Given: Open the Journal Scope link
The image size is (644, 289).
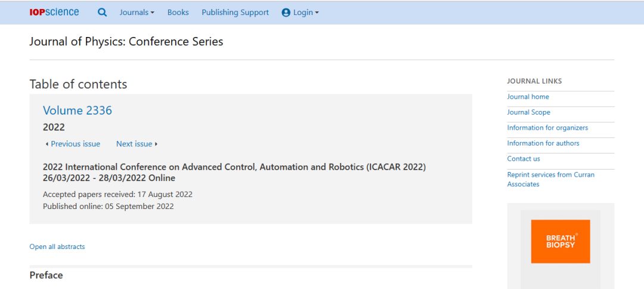Looking at the screenshot, I should pyautogui.click(x=528, y=112).
